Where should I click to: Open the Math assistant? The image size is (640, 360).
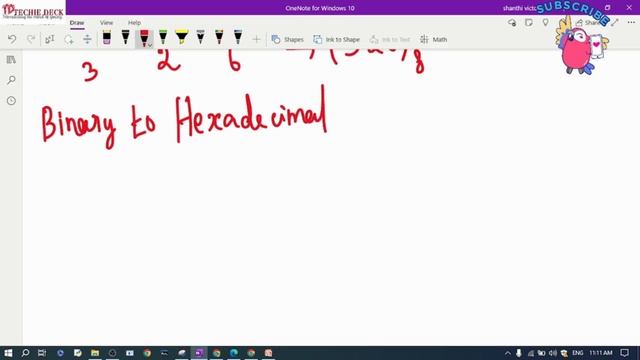pyautogui.click(x=433, y=39)
